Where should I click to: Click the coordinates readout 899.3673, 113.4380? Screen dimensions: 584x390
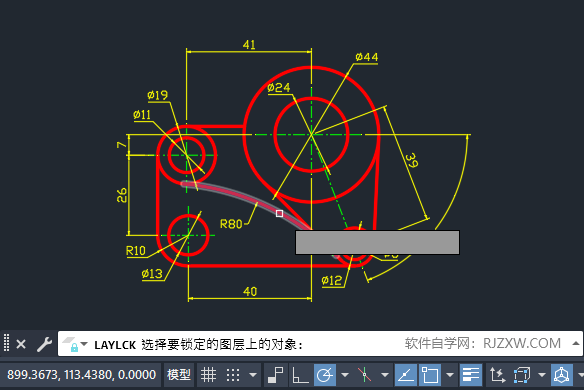tap(81, 375)
